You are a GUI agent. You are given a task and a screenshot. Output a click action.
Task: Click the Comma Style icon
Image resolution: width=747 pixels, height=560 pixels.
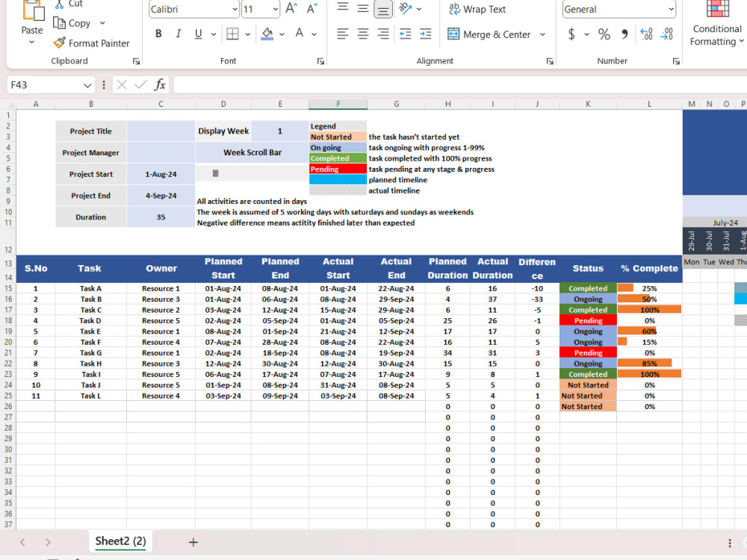[624, 34]
